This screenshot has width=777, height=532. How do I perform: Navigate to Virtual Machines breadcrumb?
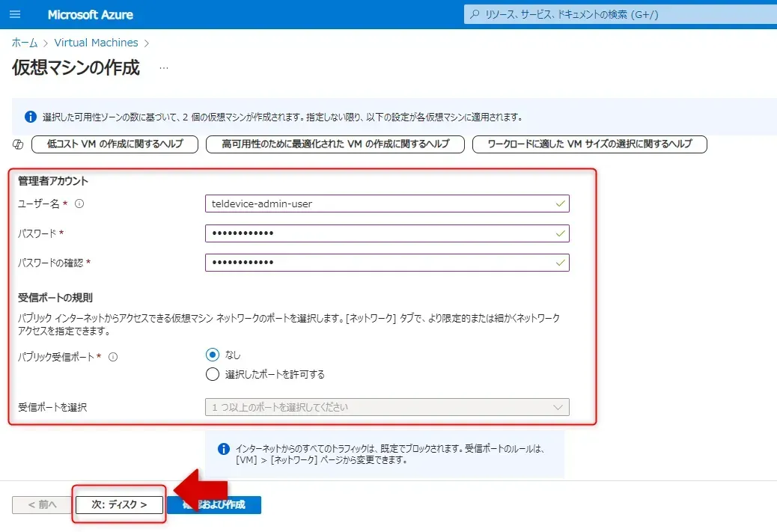pos(96,43)
